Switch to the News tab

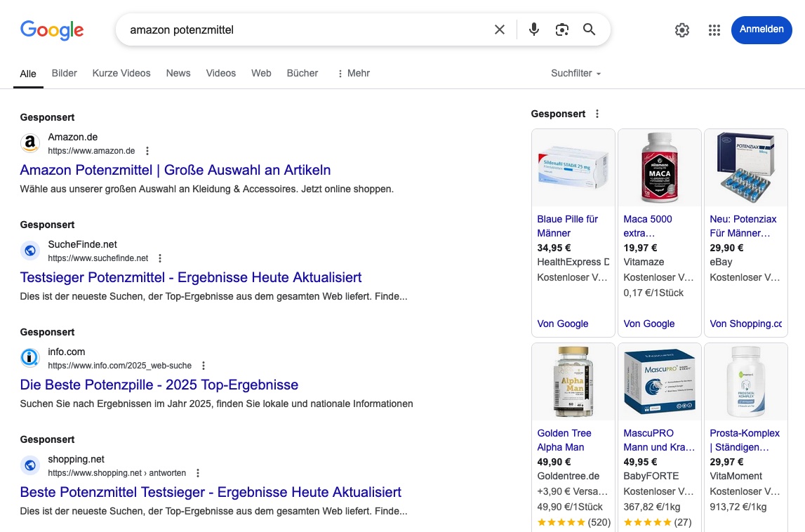point(178,74)
